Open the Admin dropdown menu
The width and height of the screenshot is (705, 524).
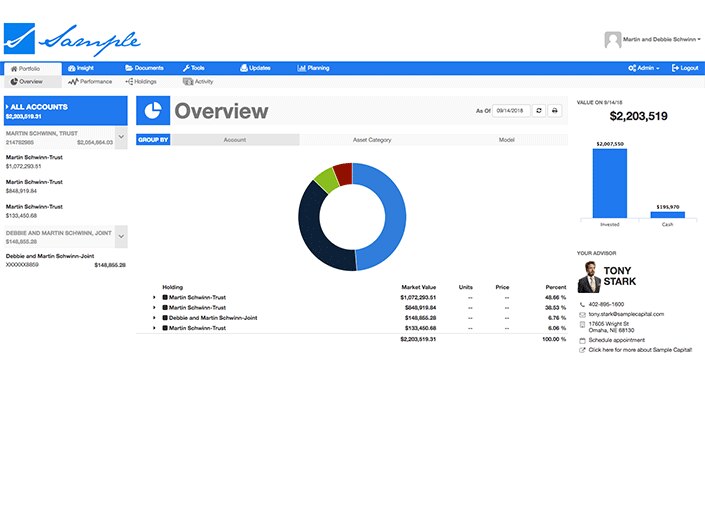pos(644,68)
